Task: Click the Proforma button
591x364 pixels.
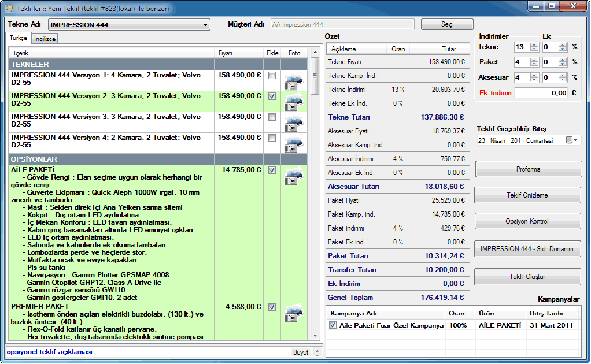Action: 528,169
